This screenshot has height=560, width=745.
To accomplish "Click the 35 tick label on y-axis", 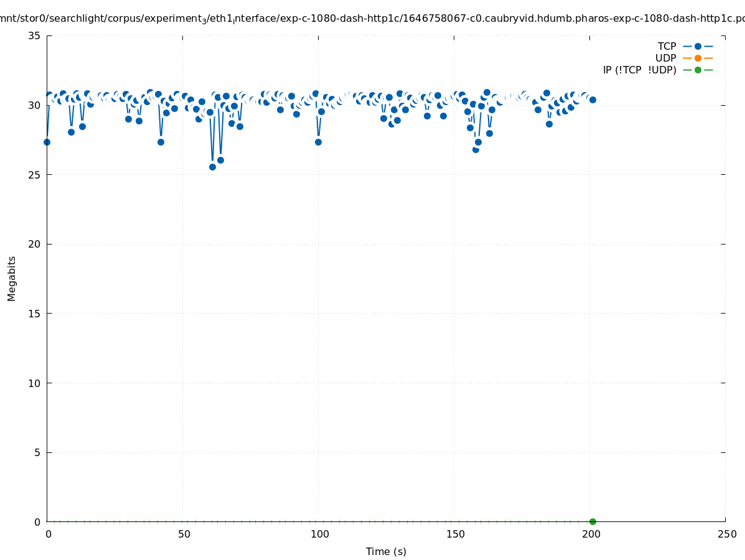I will [34, 35].
